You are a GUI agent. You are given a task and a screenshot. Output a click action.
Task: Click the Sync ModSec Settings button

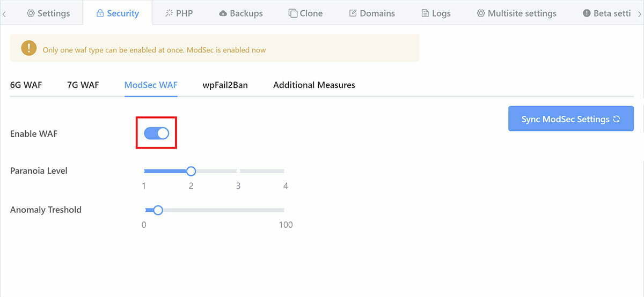point(571,119)
